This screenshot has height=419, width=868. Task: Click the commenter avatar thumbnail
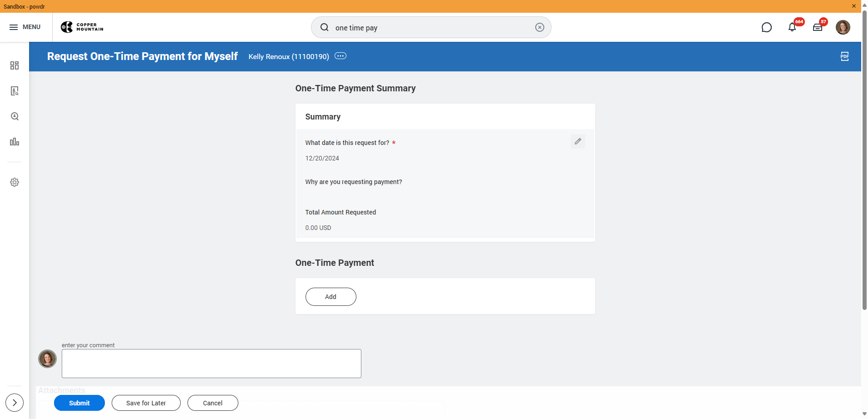coord(47,359)
